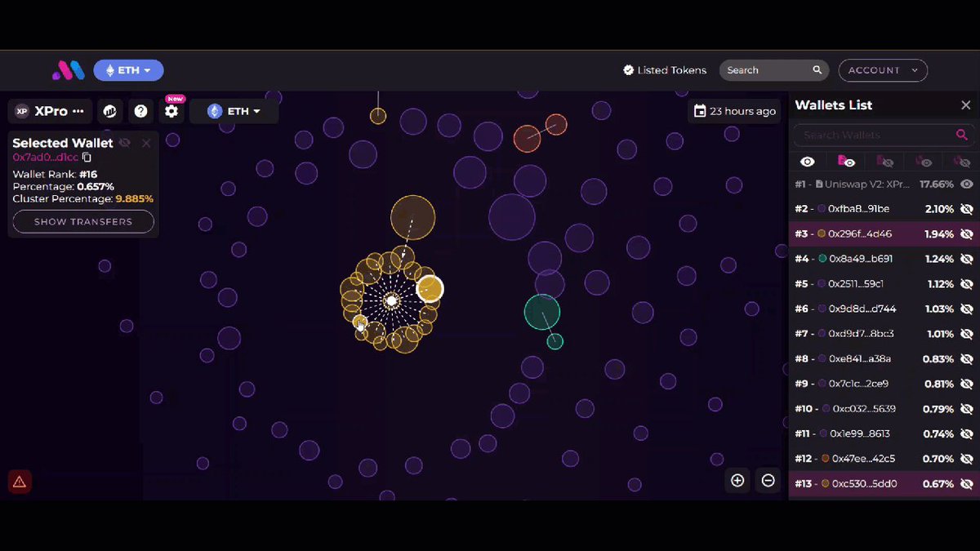Click the verified badge beside Listed Tokens
The image size is (980, 551).
pos(628,70)
